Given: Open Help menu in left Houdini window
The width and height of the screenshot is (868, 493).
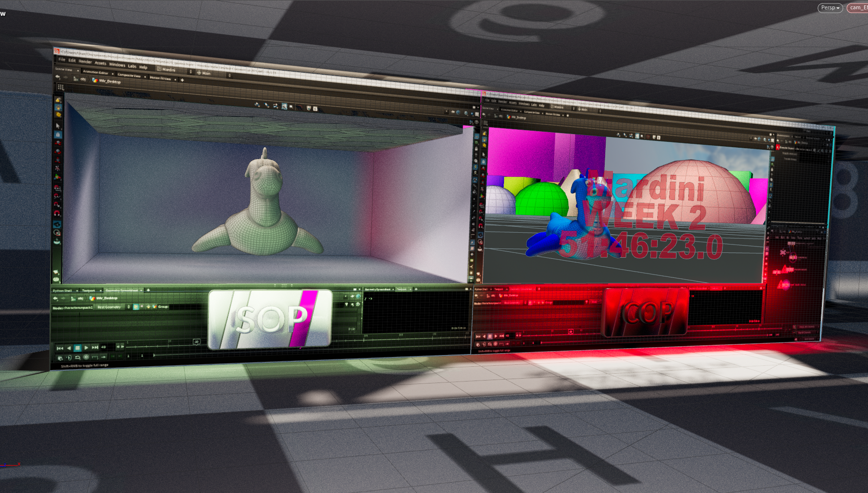Looking at the screenshot, I should (143, 67).
